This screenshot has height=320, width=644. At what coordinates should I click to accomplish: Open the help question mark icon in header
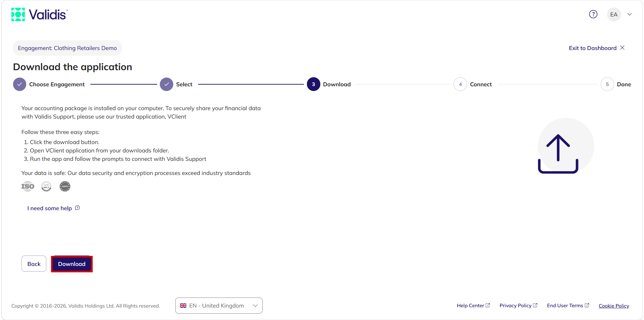[593, 14]
